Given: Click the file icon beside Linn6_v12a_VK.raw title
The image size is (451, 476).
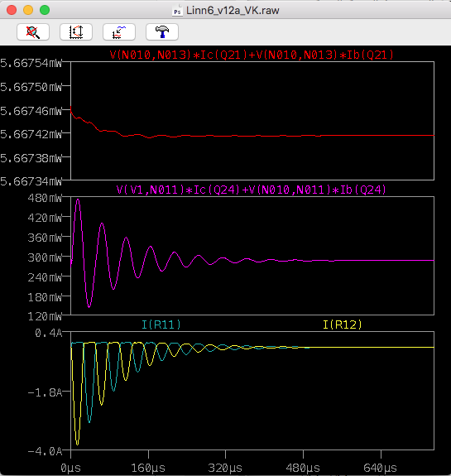Looking at the screenshot, I should (x=177, y=10).
